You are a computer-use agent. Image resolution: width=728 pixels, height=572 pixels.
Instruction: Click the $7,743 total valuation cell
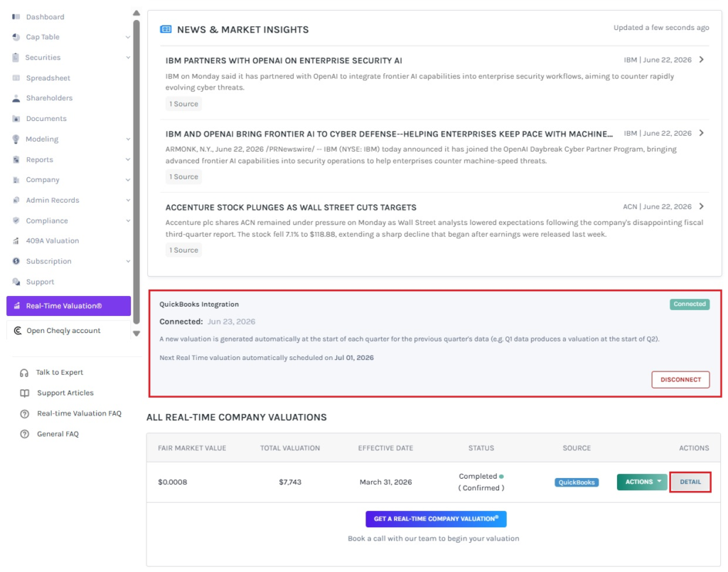click(290, 482)
